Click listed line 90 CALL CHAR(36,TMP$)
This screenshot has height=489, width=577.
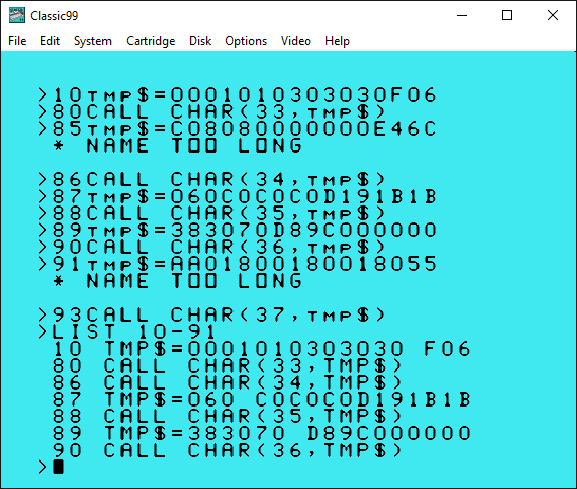pyautogui.click(x=227, y=450)
